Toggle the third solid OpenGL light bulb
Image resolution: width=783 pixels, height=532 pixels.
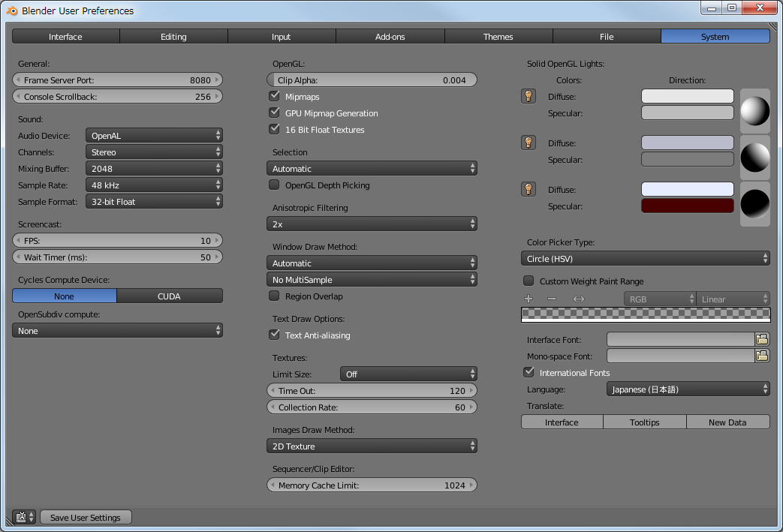coord(529,189)
